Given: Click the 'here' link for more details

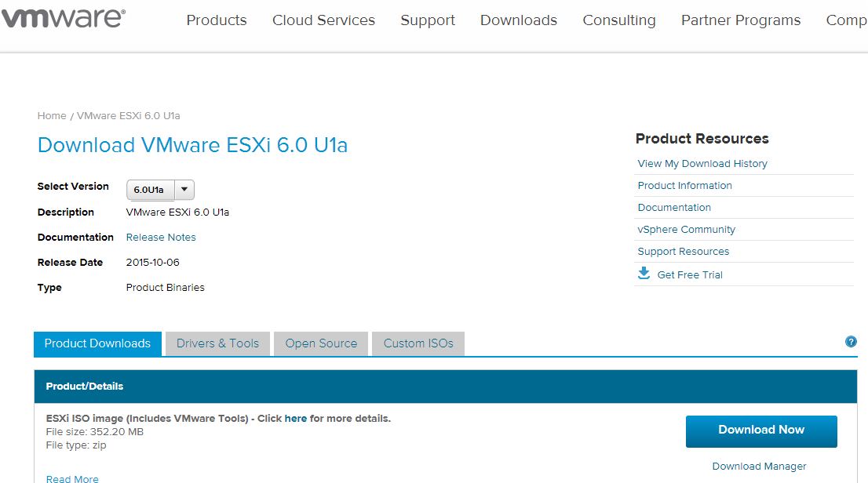Looking at the screenshot, I should click(296, 418).
